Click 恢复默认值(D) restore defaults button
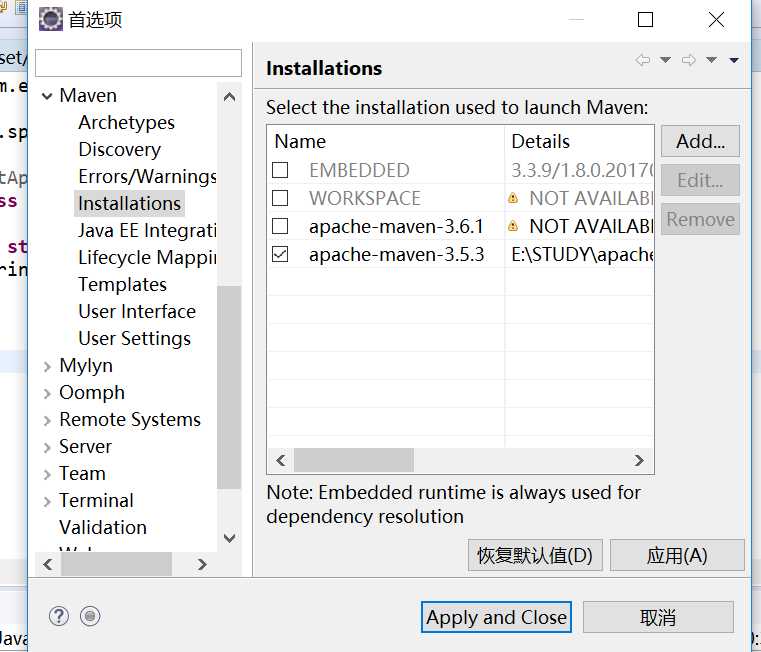The width and height of the screenshot is (761, 652). (535, 555)
